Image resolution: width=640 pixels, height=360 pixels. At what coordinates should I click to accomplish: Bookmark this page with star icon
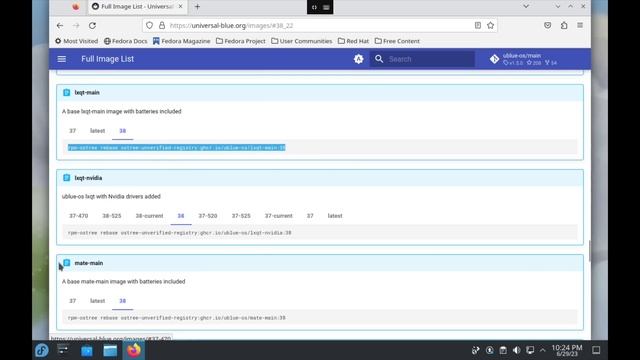pyautogui.click(x=490, y=25)
